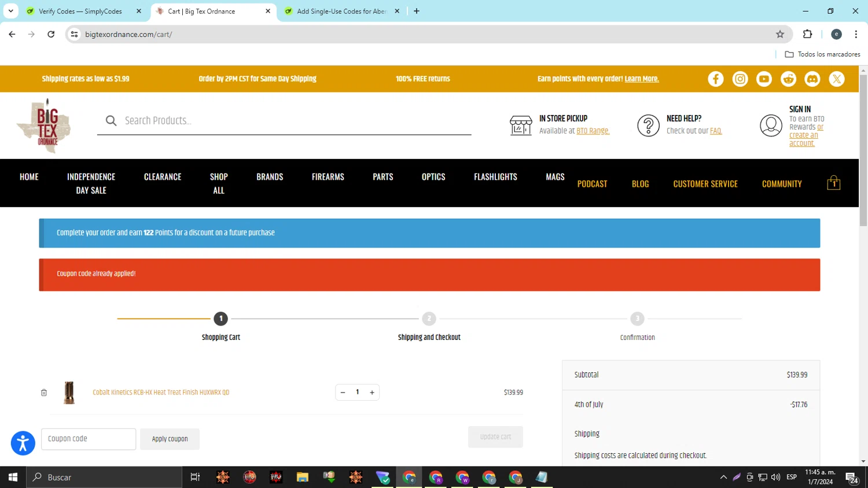The image size is (868, 488).
Task: Switch to the Verify Codes — SimplyCodes tab
Action: pos(80,11)
